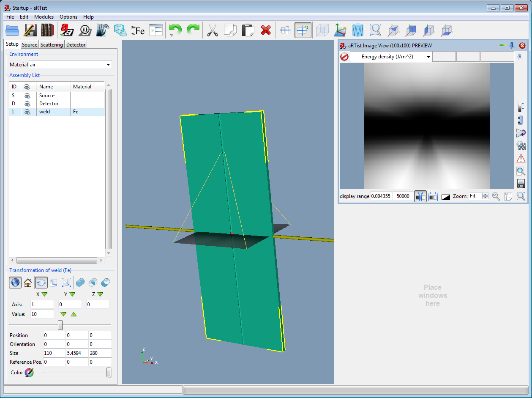Image resolution: width=532 pixels, height=398 pixels.
Task: Click the green arrow next to Y axis
Action: tap(72, 294)
